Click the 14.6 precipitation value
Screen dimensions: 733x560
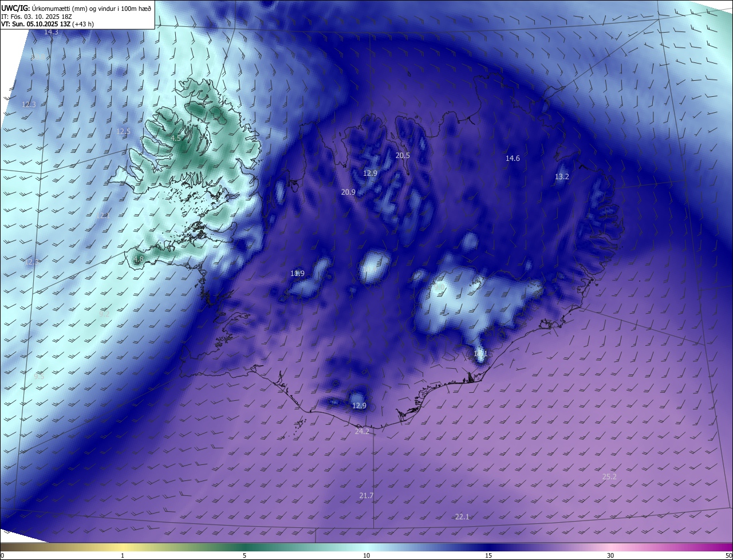(513, 158)
